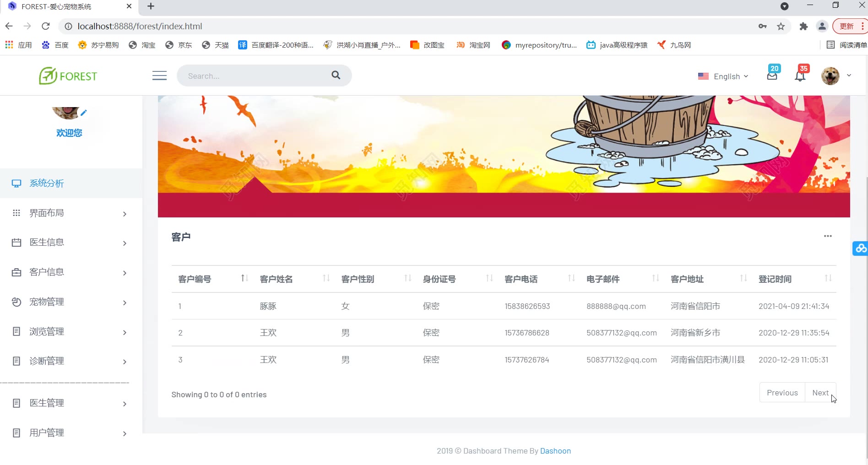The image size is (868, 465).
Task: Toggle the hamburger sidebar menu icon
Action: [159, 76]
